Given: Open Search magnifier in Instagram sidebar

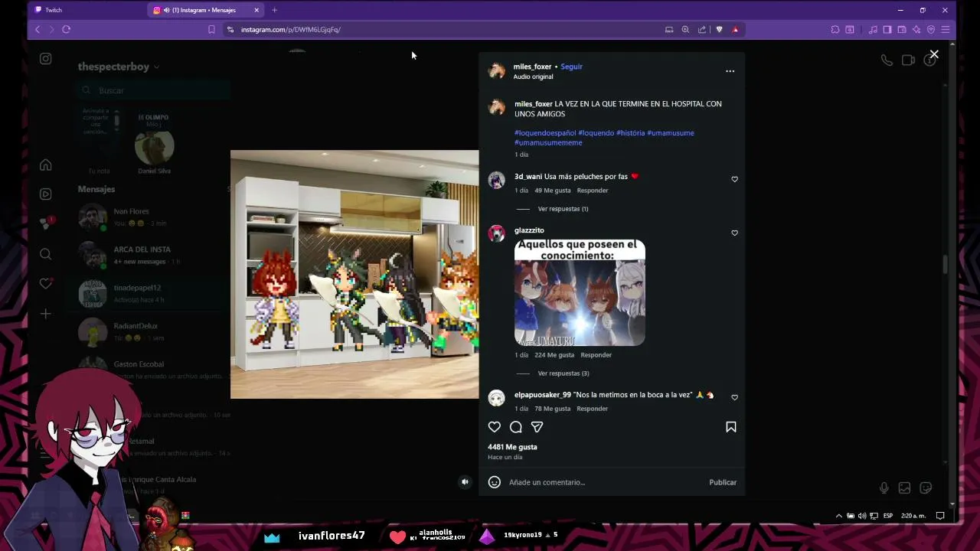Looking at the screenshot, I should click(46, 254).
